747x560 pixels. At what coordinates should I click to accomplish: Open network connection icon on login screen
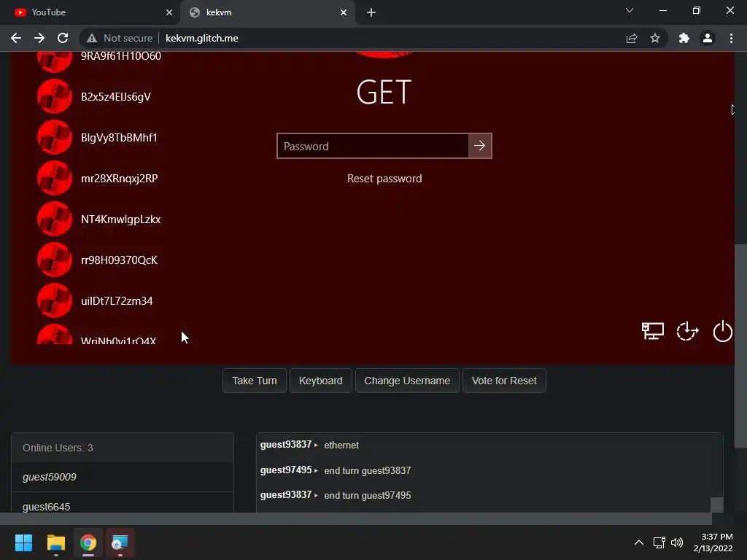click(652, 331)
